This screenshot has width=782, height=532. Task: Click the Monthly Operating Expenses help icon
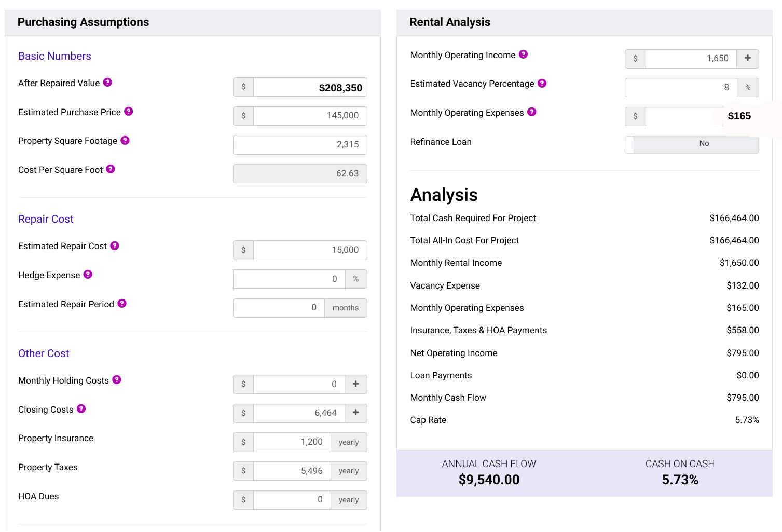pyautogui.click(x=532, y=112)
